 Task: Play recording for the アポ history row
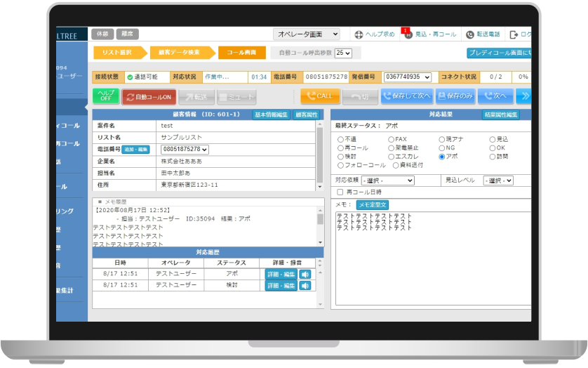(306, 274)
